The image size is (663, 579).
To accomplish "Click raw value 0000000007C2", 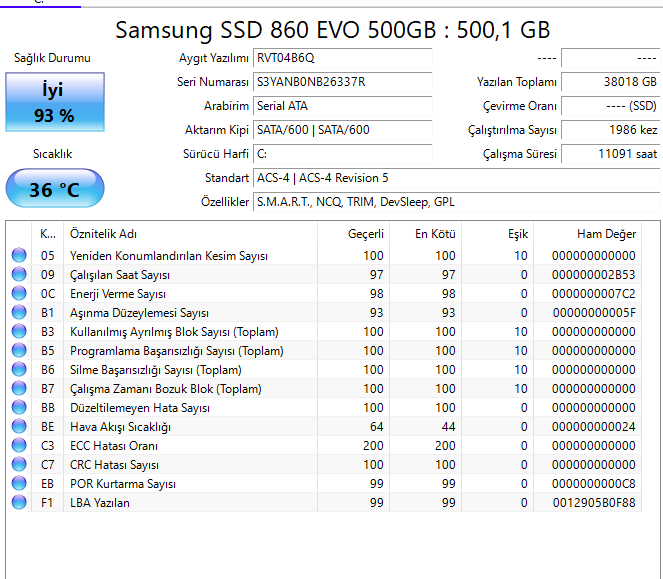I will (x=593, y=294).
